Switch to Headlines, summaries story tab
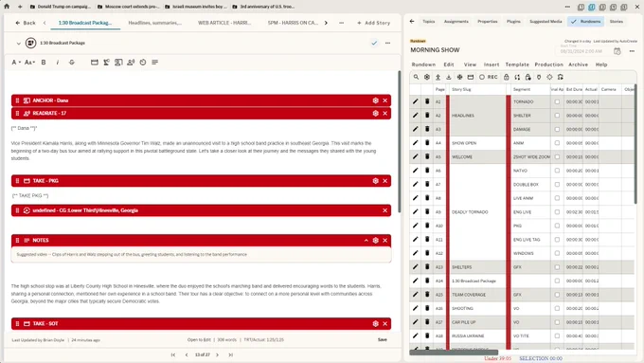Screen dimensions: 644x363 pyautogui.click(x=155, y=23)
